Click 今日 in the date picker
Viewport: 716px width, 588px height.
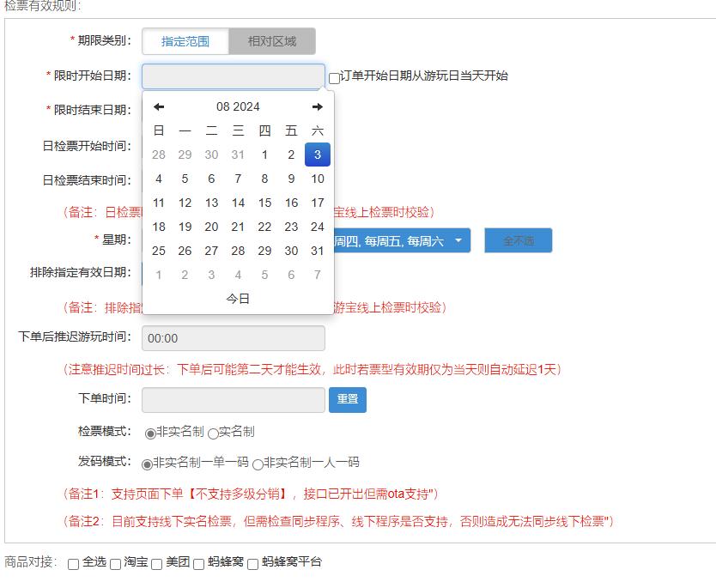coord(238,299)
